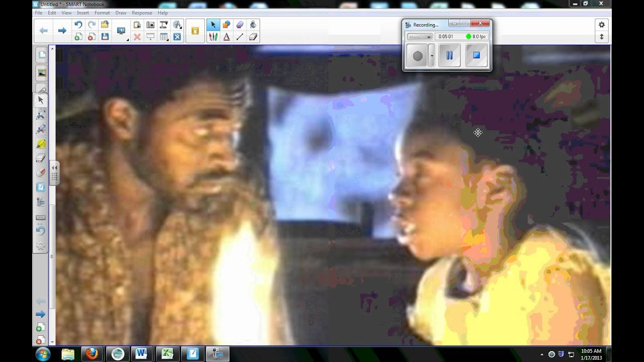The width and height of the screenshot is (644, 362).
Task: Delete the current page in the top toolbar
Action: coord(92,37)
